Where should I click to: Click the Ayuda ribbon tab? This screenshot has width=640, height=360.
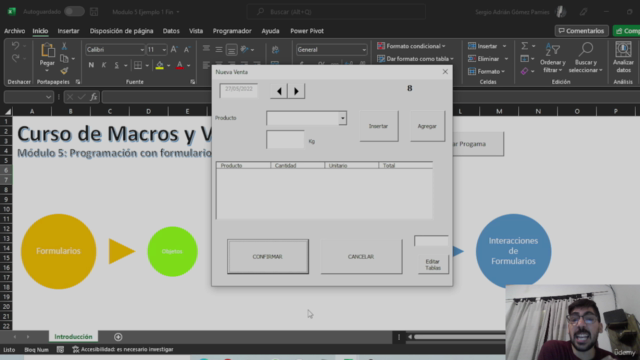pos(270,31)
